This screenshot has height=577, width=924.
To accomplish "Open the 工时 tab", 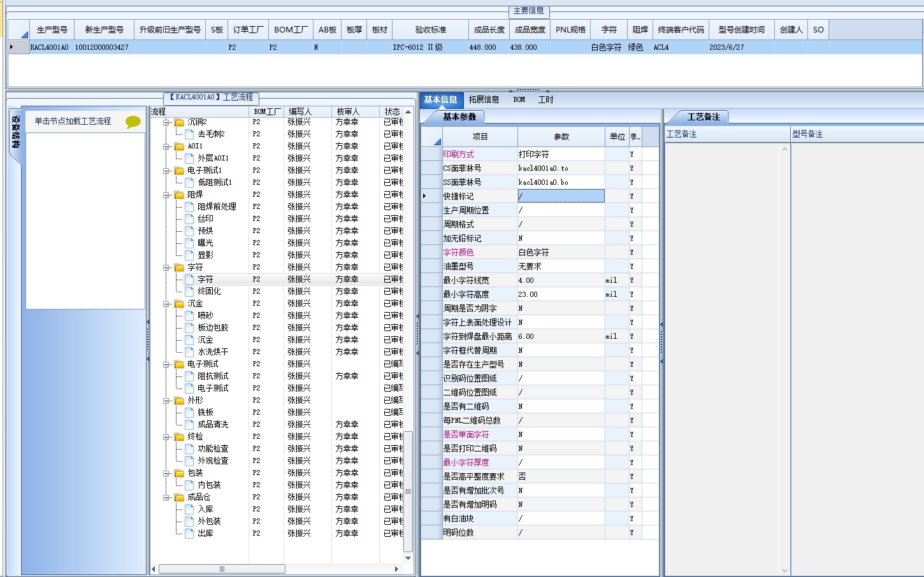I will pyautogui.click(x=546, y=100).
